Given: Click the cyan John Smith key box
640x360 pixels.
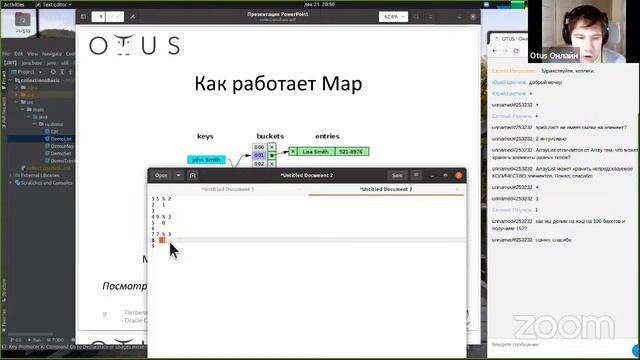Looking at the screenshot, I should point(206,160).
